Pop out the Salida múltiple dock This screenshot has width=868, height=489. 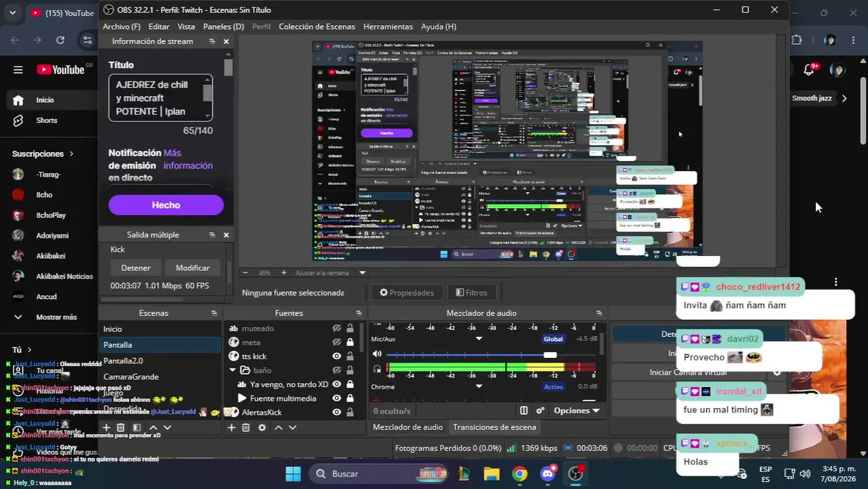pyautogui.click(x=212, y=235)
